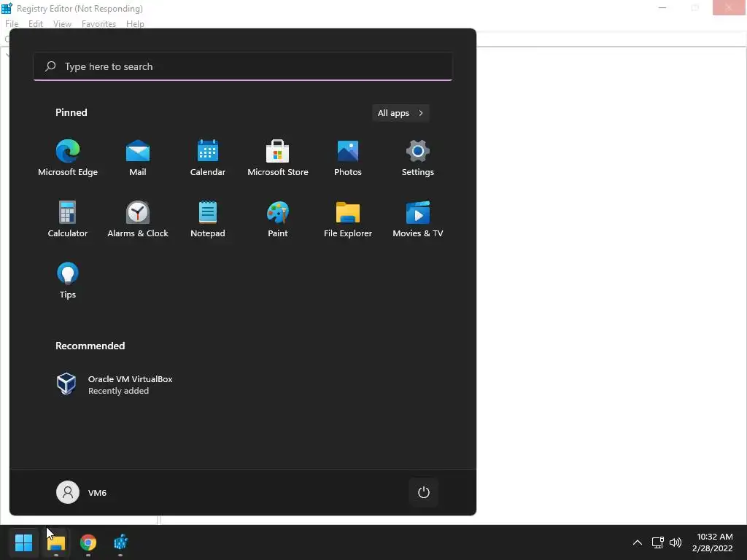
Task: Open the View menu in Registry Editor
Action: pos(63,24)
